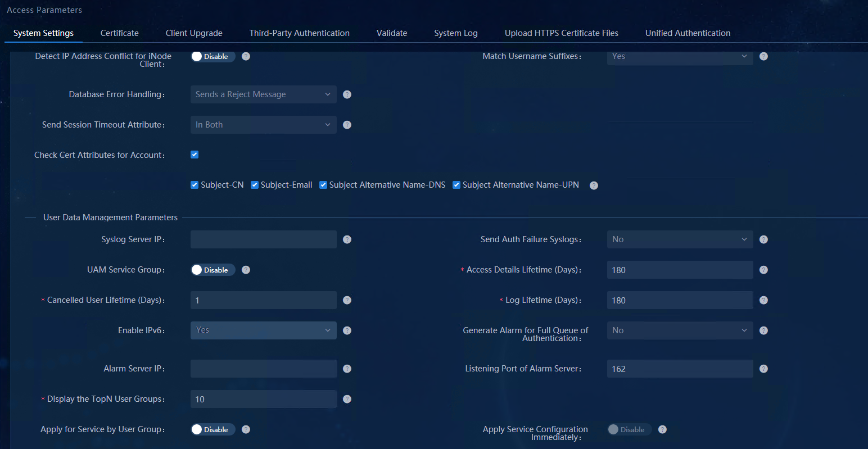The height and width of the screenshot is (449, 868).
Task: Click the User Data Management Parameters heading
Action: pyautogui.click(x=110, y=217)
